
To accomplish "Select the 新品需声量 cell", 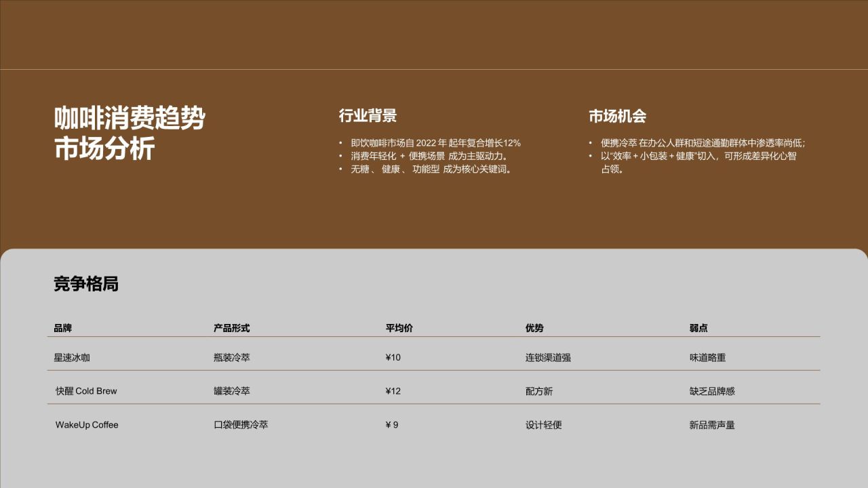I will (x=712, y=425).
